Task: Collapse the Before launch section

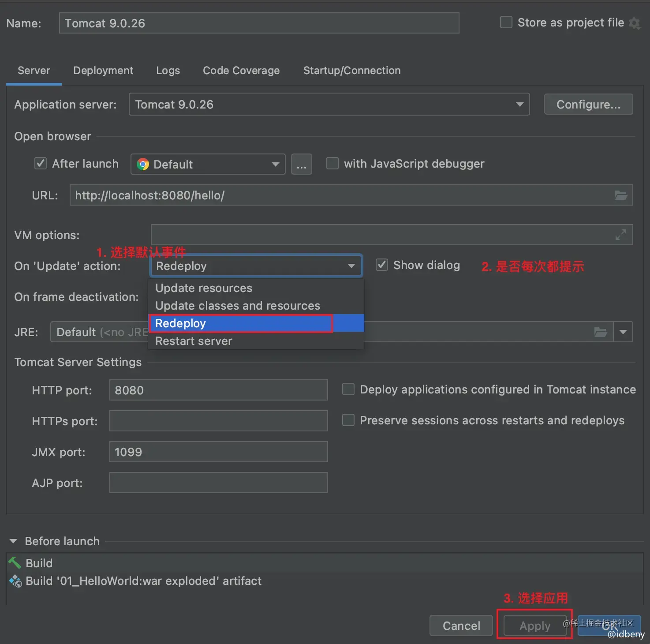Action: tap(13, 541)
